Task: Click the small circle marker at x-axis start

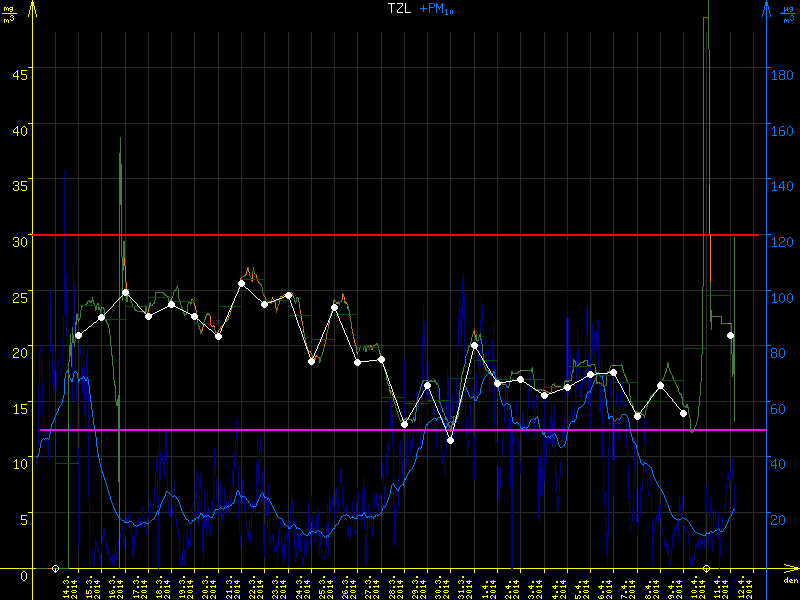Action: 55,568
